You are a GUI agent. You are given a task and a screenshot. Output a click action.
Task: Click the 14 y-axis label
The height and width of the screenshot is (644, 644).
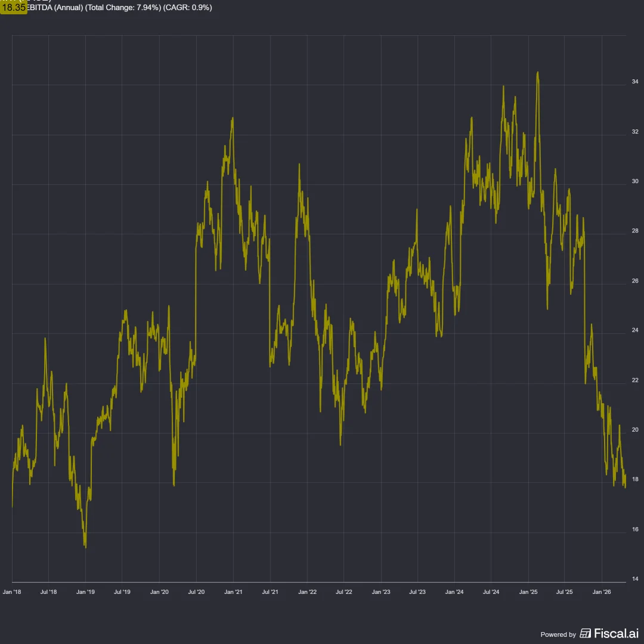[x=635, y=578]
